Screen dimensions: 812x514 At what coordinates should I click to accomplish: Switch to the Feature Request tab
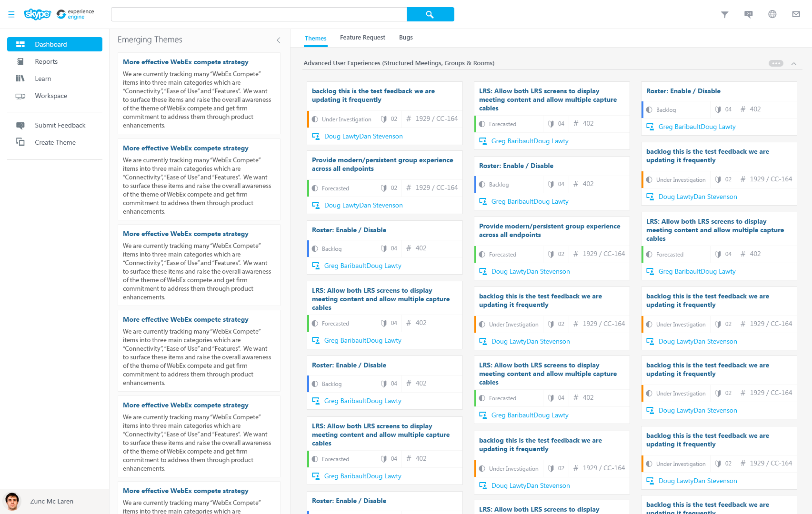(362, 38)
